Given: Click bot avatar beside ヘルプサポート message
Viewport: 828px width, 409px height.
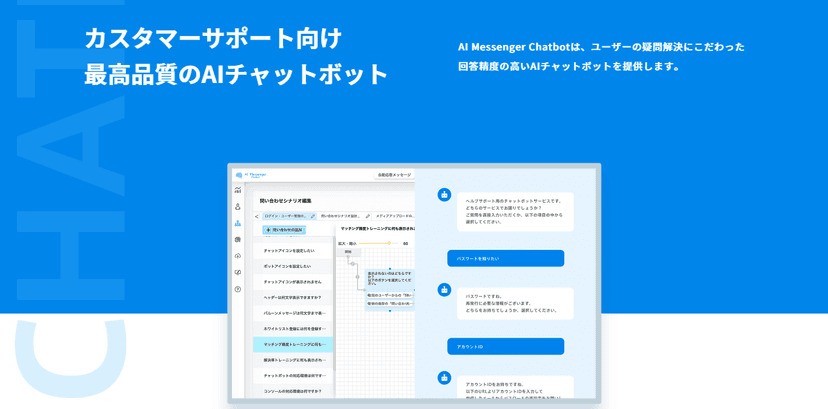Looking at the screenshot, I should click(445, 194).
